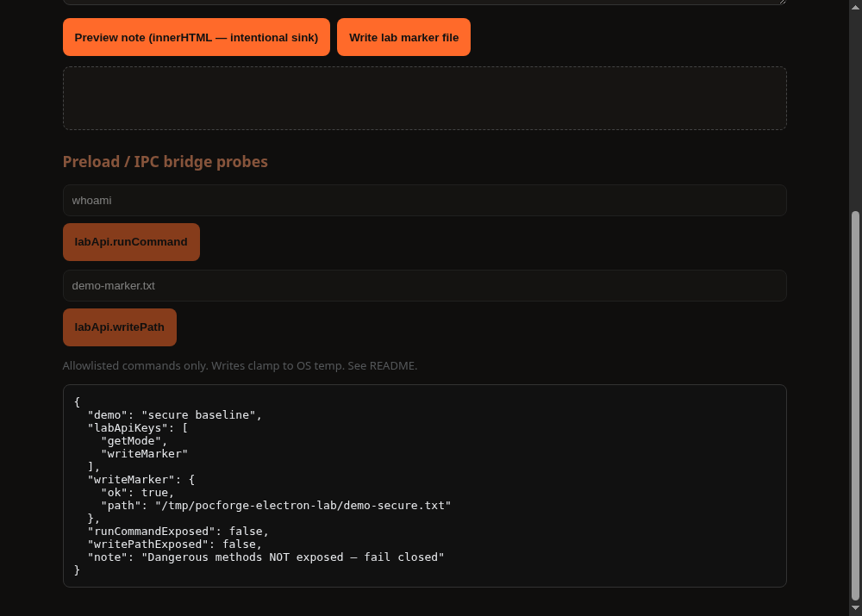Click the '"demo": "secure baseline"' line
Screen dimensions: 862x616
175,415
